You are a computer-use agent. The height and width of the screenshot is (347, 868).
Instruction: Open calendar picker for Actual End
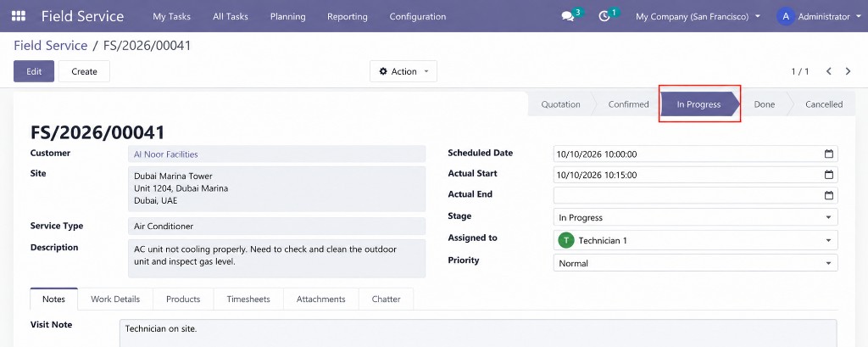(x=829, y=195)
